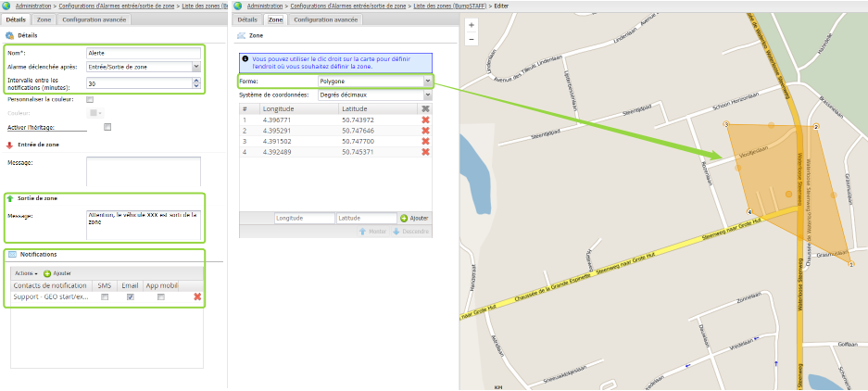Open the disabled Couleur picker dropdown

(x=95, y=113)
